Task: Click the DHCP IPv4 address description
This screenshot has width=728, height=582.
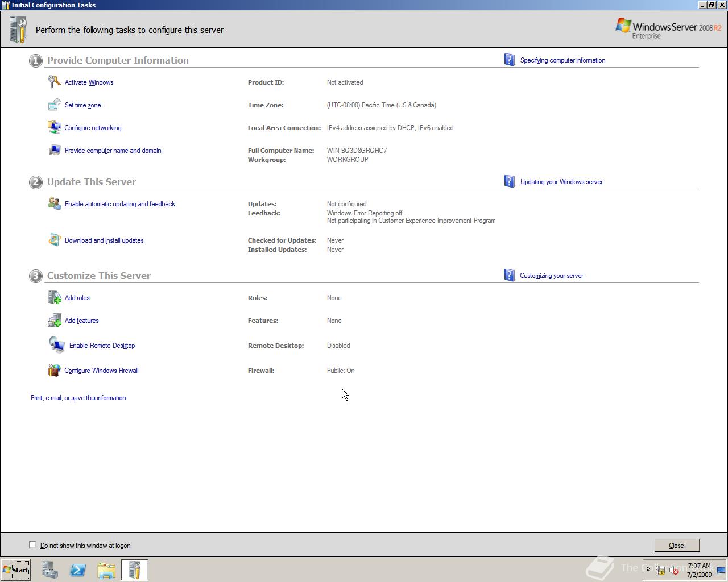Action: pos(390,128)
